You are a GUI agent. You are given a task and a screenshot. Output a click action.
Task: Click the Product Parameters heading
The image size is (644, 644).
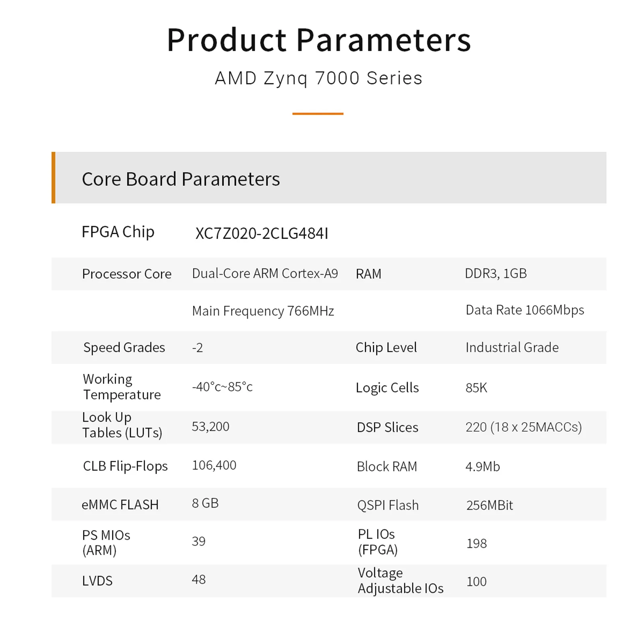(319, 40)
